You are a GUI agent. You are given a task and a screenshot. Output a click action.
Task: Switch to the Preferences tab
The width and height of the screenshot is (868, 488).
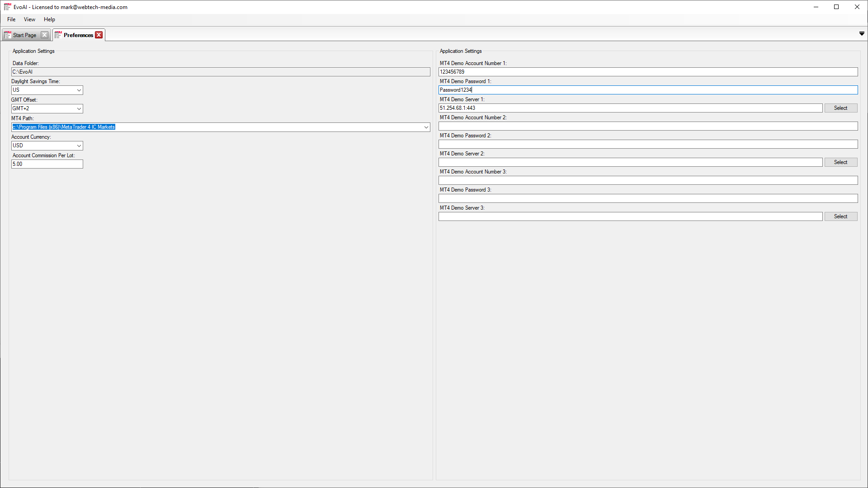click(x=78, y=34)
